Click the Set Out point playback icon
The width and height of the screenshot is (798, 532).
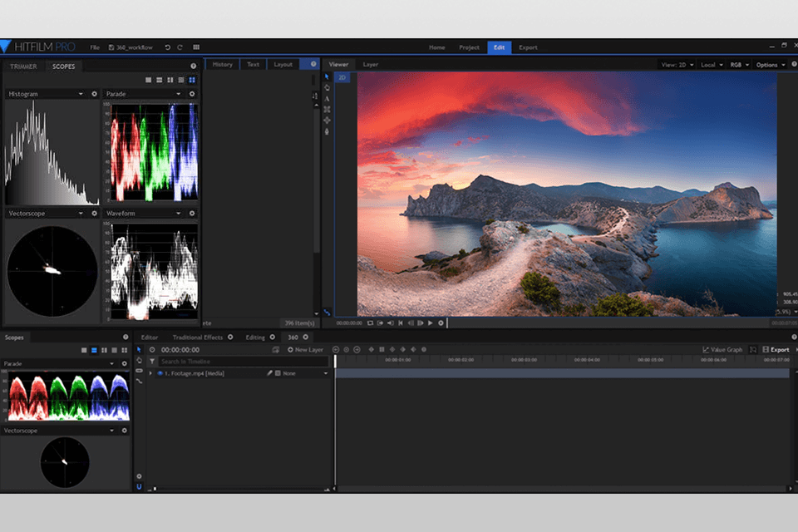pyautogui.click(x=391, y=323)
